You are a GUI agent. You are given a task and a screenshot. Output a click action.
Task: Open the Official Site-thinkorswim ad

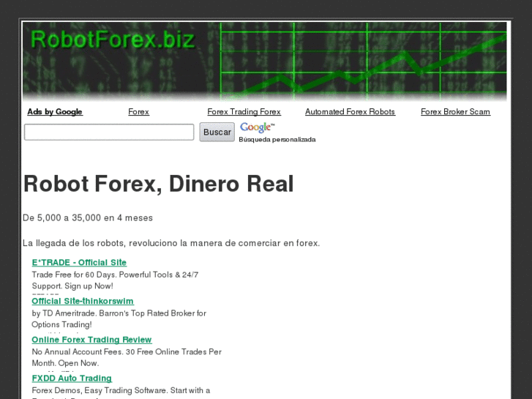[x=83, y=301]
